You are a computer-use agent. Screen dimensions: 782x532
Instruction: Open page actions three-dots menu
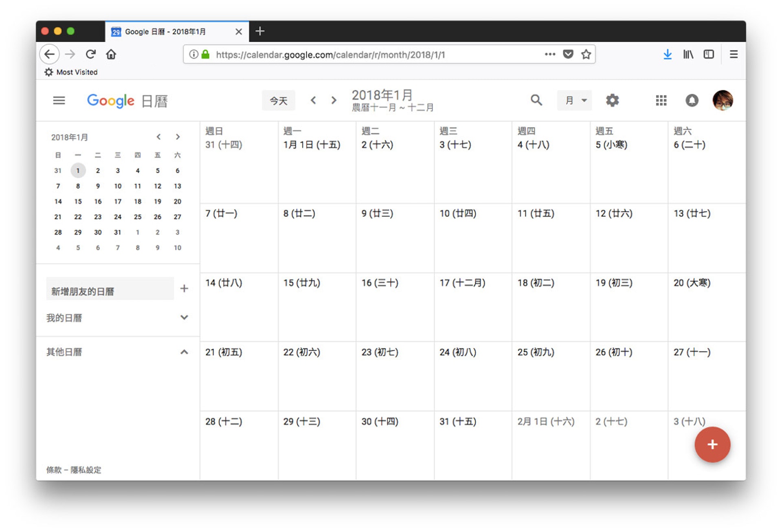coord(550,54)
